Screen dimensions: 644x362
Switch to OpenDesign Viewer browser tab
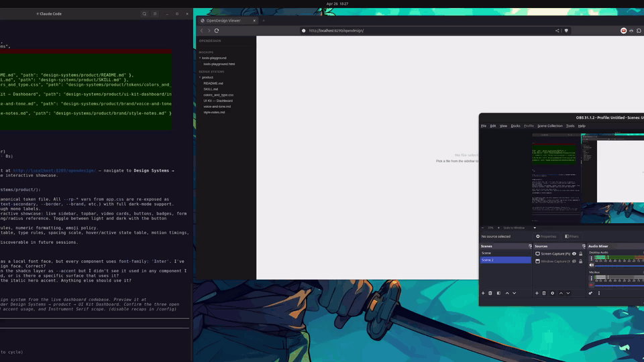227,21
